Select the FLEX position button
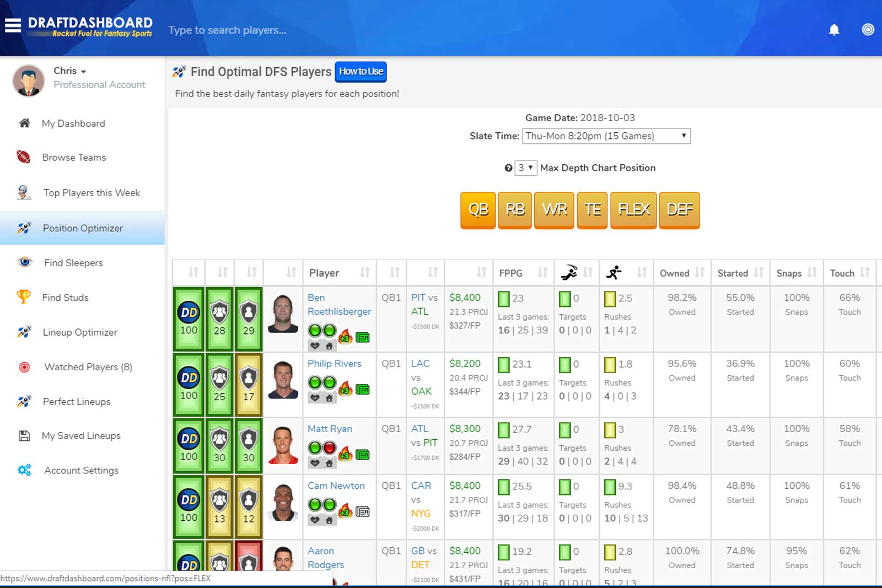Screen dimensions: 882x588 [x=633, y=210]
